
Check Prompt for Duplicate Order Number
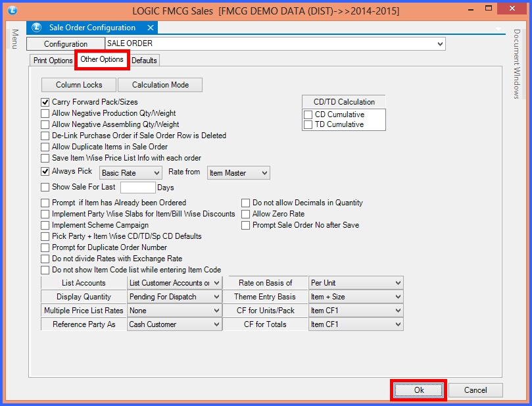pos(45,247)
